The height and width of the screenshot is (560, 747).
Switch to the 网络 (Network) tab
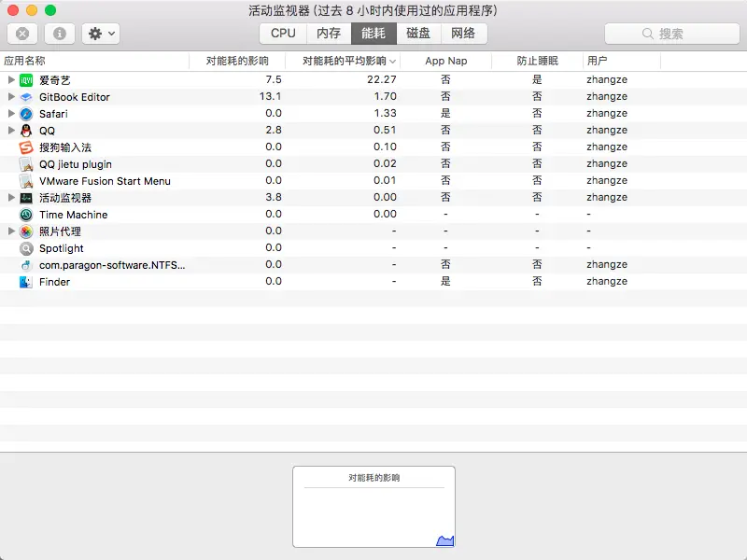[x=463, y=34]
